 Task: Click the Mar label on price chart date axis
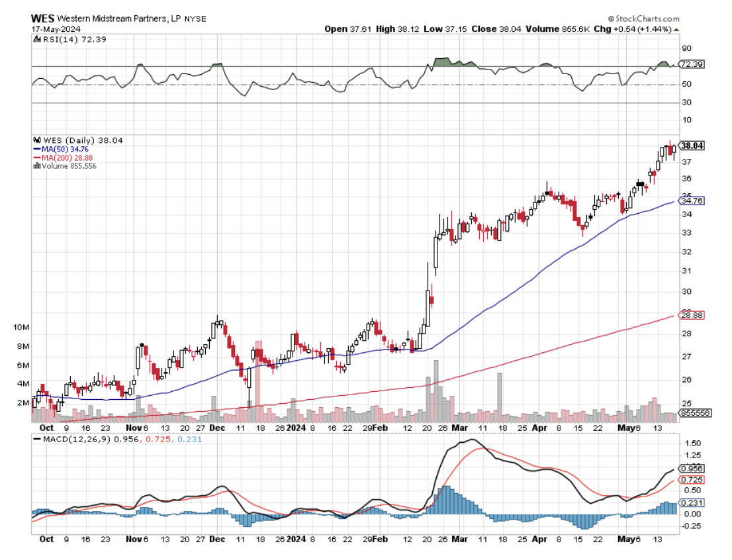tap(460, 428)
